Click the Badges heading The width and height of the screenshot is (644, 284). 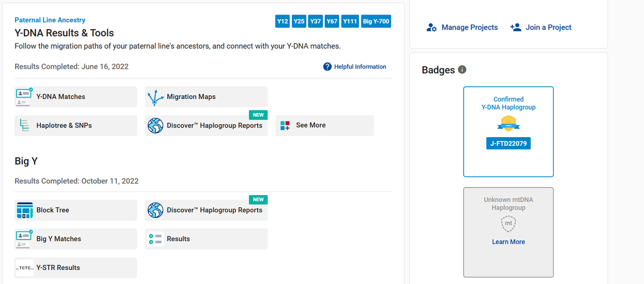438,70
